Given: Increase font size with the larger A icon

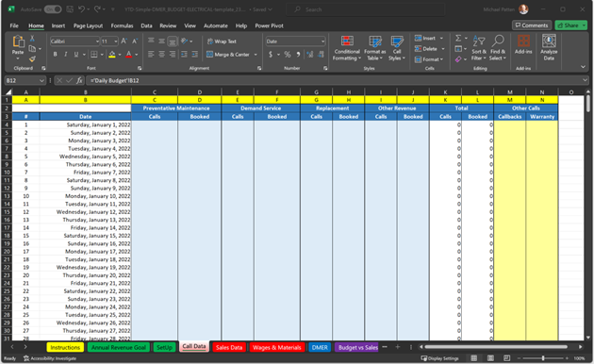Looking at the screenshot, I should pos(124,41).
